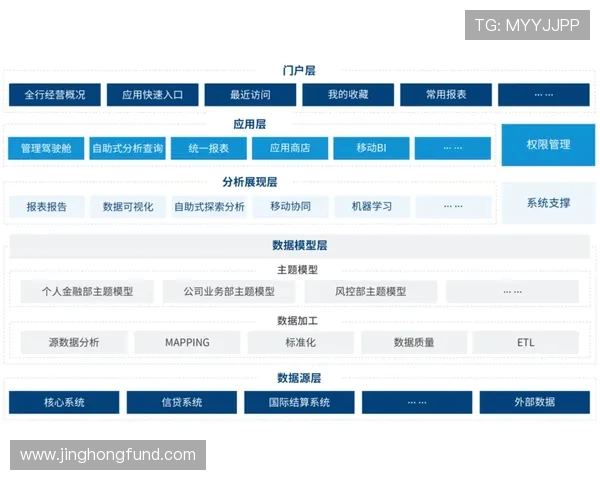Click the ellipsis box in 主题模型 row
The width and height of the screenshot is (600, 480).
tap(512, 292)
